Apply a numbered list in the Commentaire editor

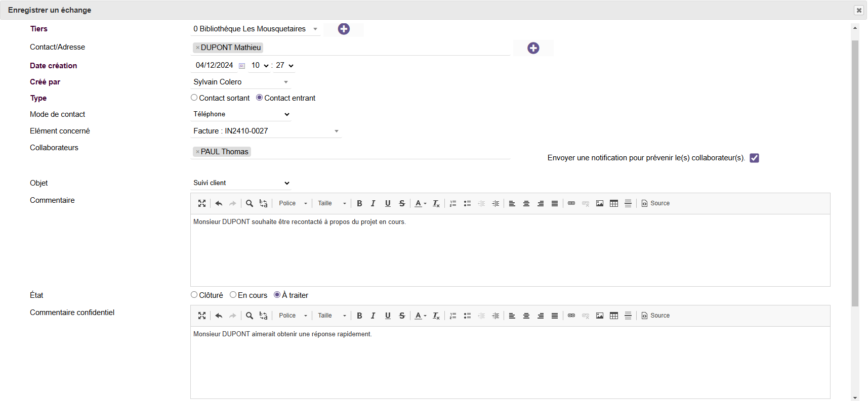453,203
